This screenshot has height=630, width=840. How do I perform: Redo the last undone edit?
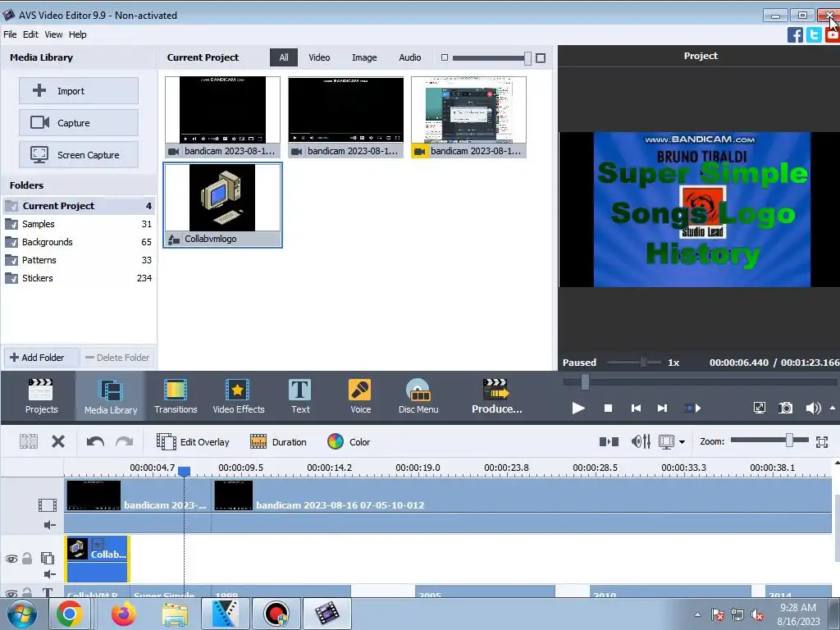click(x=125, y=441)
